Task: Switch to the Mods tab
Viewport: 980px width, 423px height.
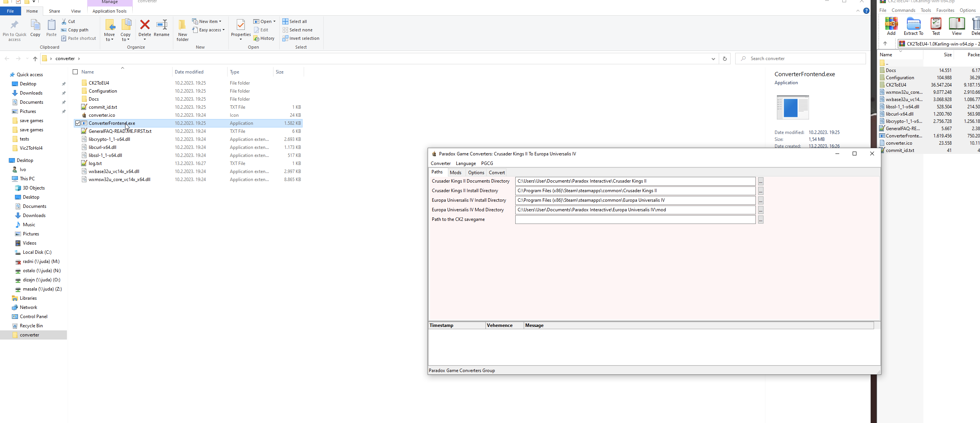Action: click(455, 173)
